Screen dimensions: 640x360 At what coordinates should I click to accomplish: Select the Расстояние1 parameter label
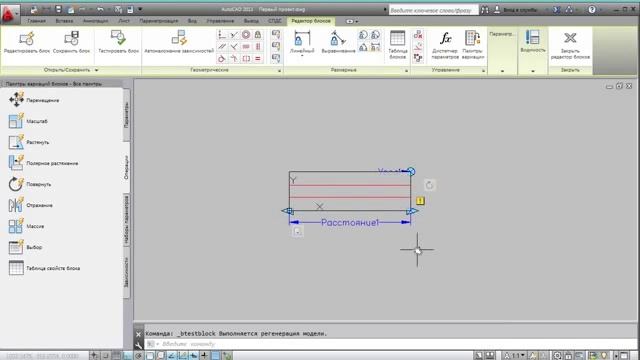pos(350,222)
